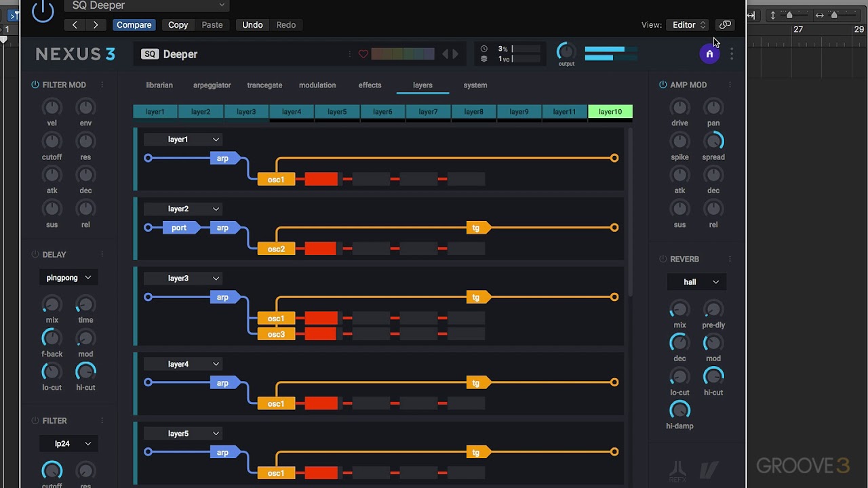Open the three-dot menu beside the home button
Image resolution: width=868 pixels, height=488 pixels.
pos(732,54)
